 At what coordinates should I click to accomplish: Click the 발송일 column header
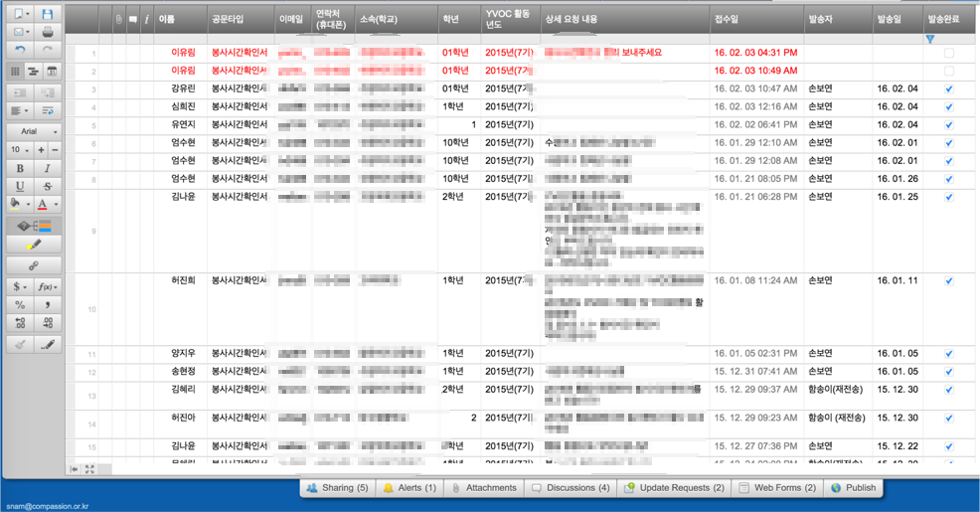coord(898,19)
